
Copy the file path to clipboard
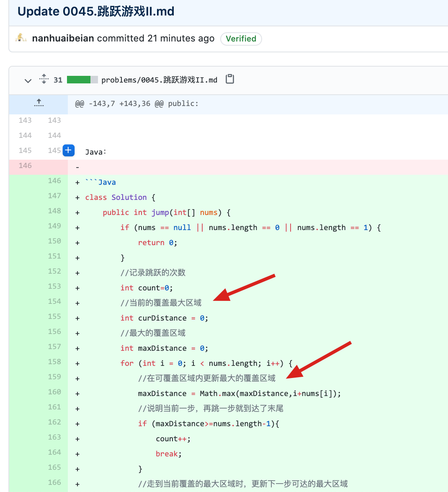pos(230,79)
